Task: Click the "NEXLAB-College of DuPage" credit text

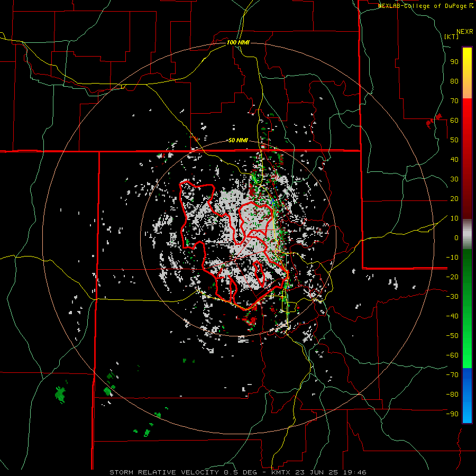Action: (x=423, y=6)
